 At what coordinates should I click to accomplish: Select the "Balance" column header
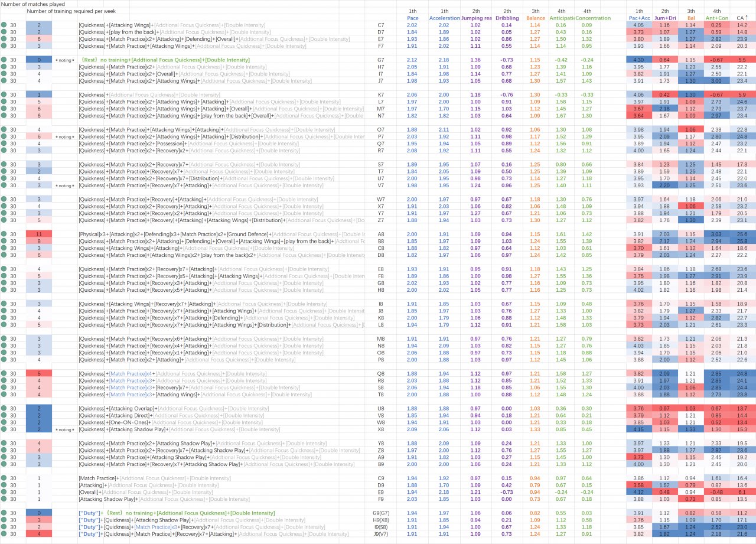tap(535, 18)
